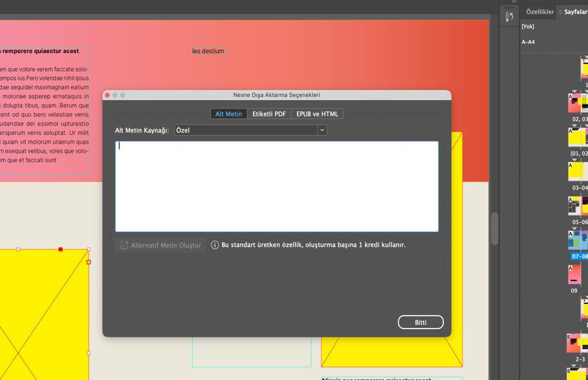Select the 05-06 spread thumbnail
This screenshot has height=380, width=588.
click(578, 205)
